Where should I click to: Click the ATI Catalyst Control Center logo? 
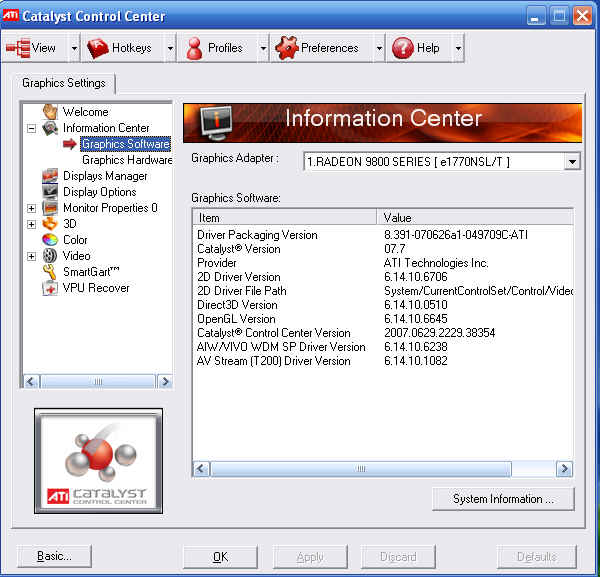coord(98,461)
